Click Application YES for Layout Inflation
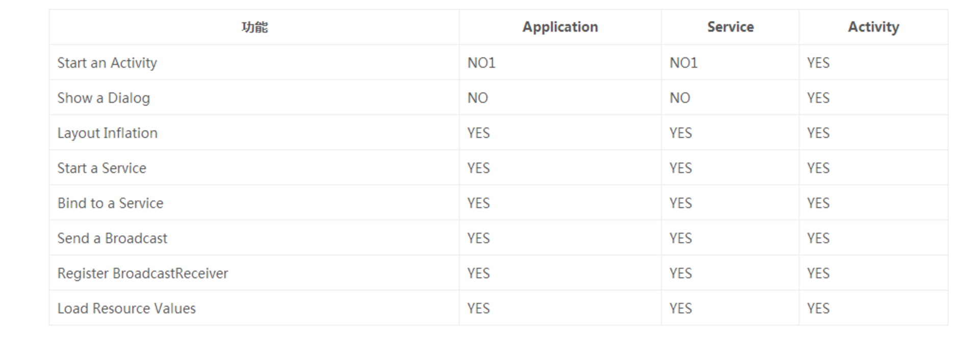The image size is (980, 346). (x=478, y=133)
